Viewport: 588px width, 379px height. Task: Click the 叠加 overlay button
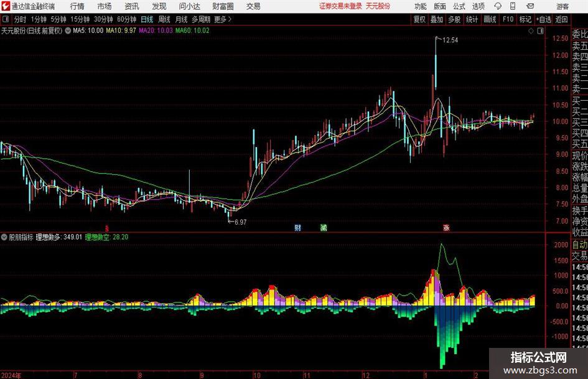pyautogui.click(x=437, y=19)
